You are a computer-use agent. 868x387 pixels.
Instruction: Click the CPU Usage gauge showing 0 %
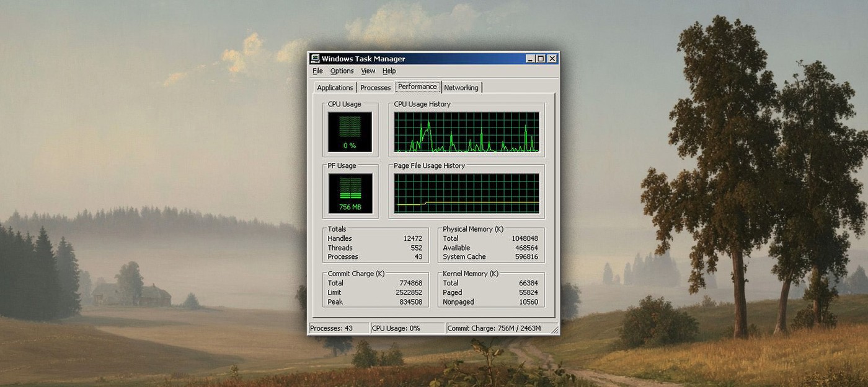350,132
